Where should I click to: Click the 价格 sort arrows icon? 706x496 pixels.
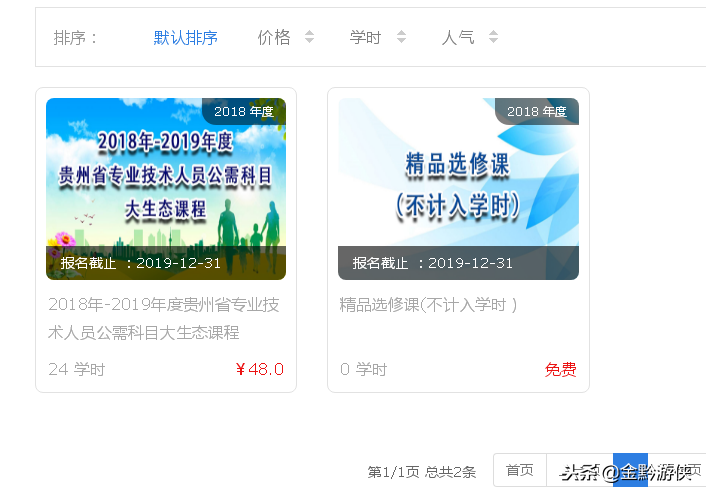[309, 36]
